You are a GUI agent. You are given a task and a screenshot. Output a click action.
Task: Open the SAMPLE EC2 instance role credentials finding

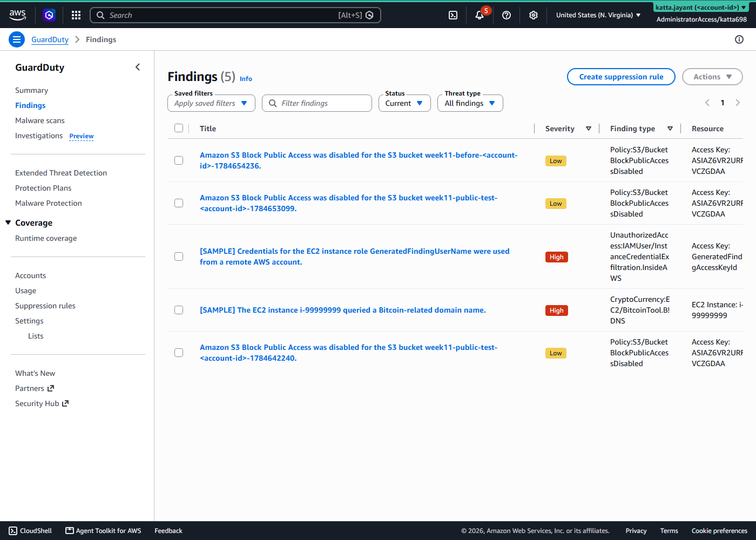(355, 256)
